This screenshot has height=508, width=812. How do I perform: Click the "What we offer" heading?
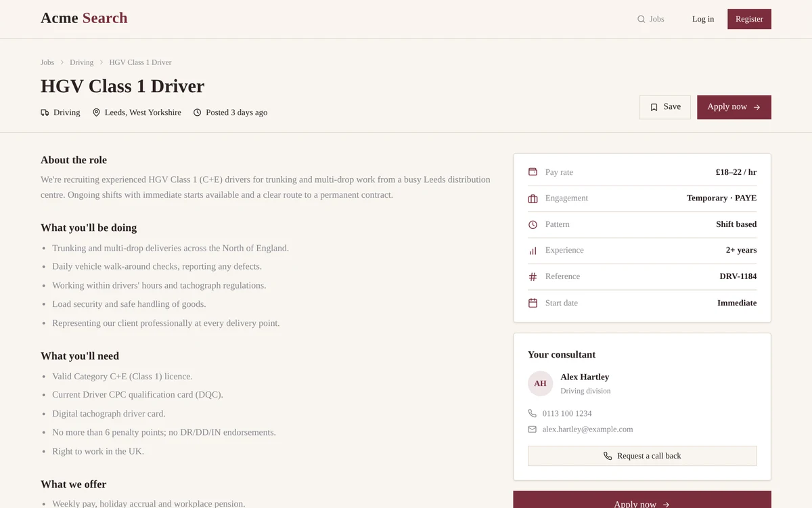click(x=74, y=484)
